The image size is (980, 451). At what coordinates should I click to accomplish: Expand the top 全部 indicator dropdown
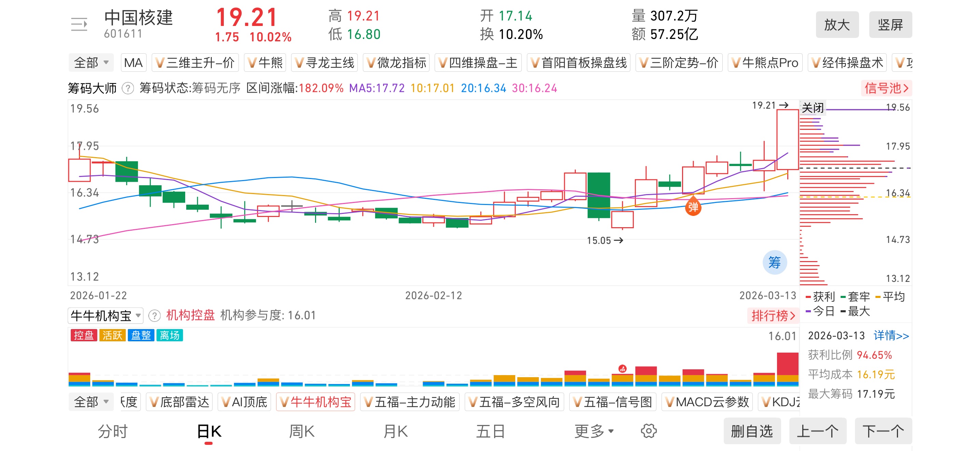pos(91,63)
